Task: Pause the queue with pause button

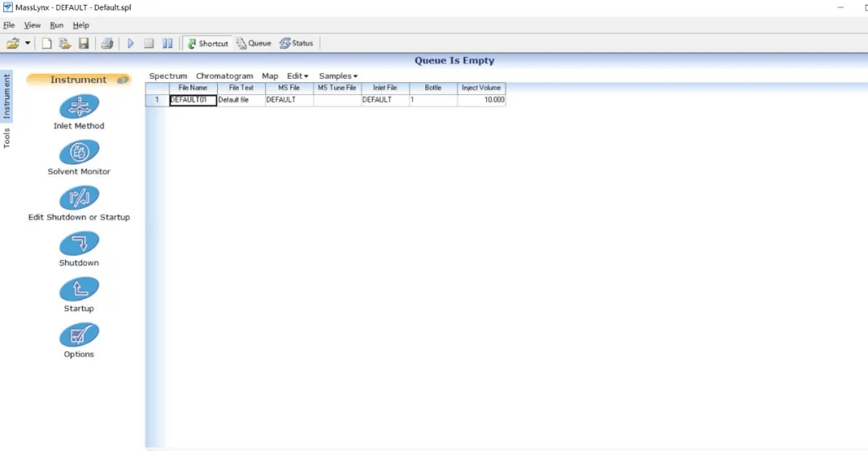Action: [x=167, y=43]
